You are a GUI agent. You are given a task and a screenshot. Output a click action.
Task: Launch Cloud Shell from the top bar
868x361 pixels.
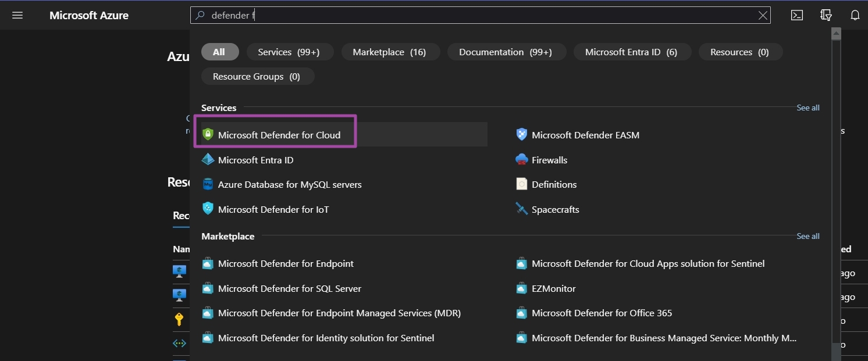pyautogui.click(x=797, y=15)
